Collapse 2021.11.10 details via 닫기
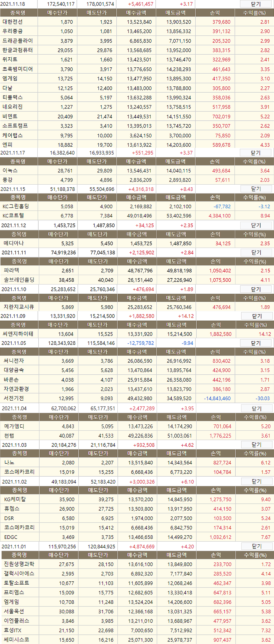The image size is (274, 644). click(x=256, y=289)
